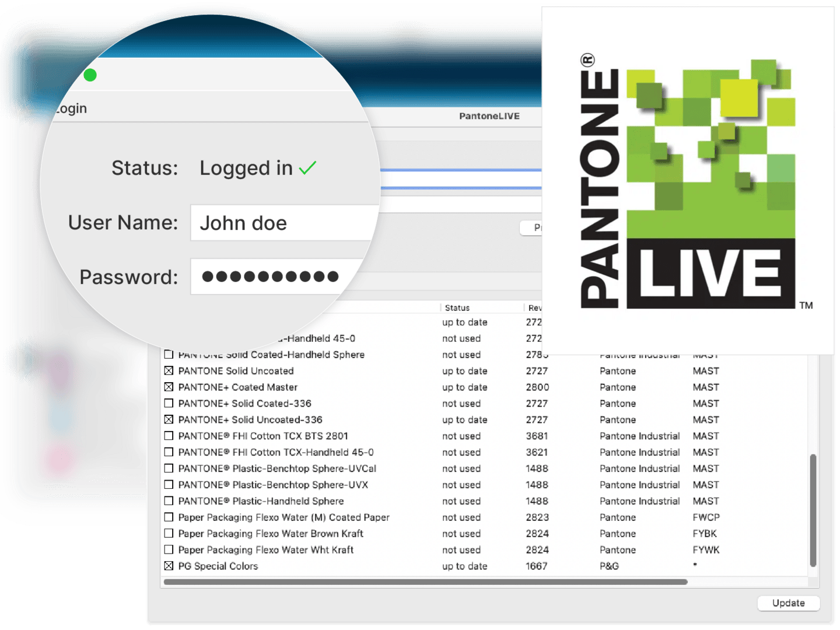Image resolution: width=840 pixels, height=630 pixels.
Task: Click the FWCP code cell
Action: [x=706, y=517]
